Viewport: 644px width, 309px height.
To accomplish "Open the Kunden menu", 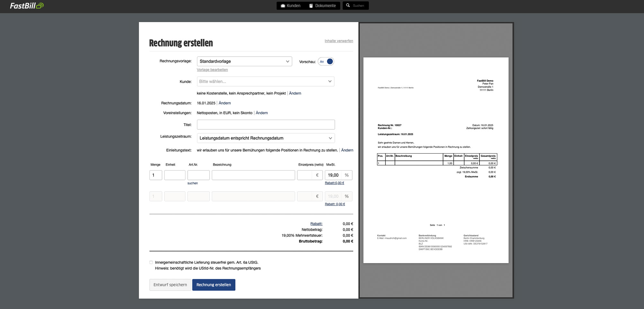I will coord(291,6).
